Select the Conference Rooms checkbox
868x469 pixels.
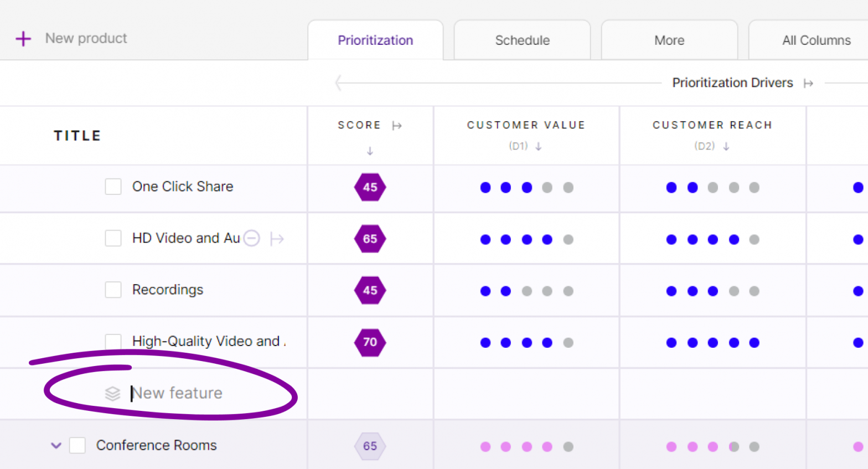[77, 445]
